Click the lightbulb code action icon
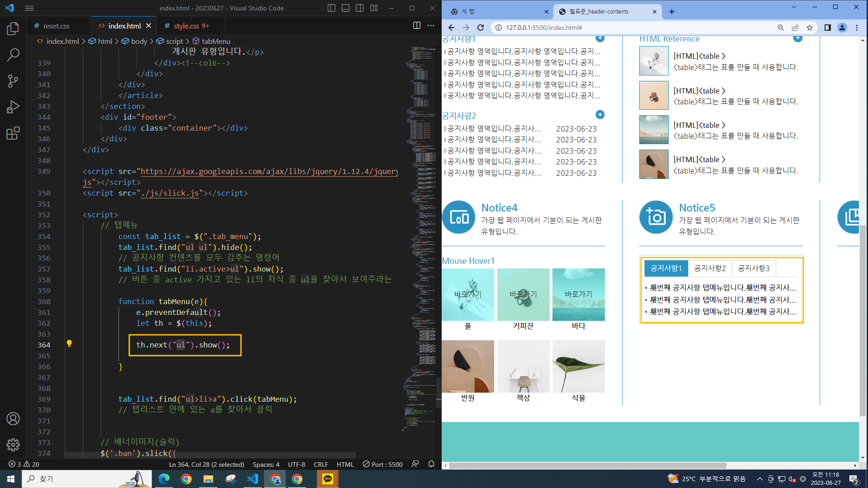 click(x=69, y=344)
